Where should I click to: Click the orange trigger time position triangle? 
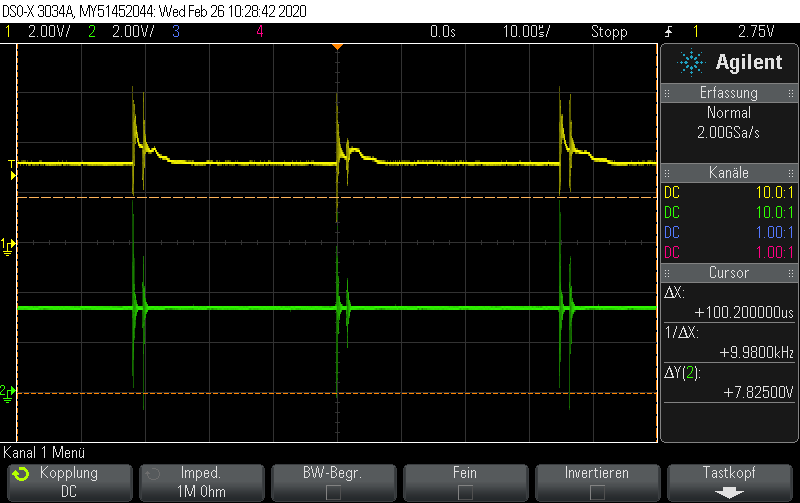click(337, 46)
